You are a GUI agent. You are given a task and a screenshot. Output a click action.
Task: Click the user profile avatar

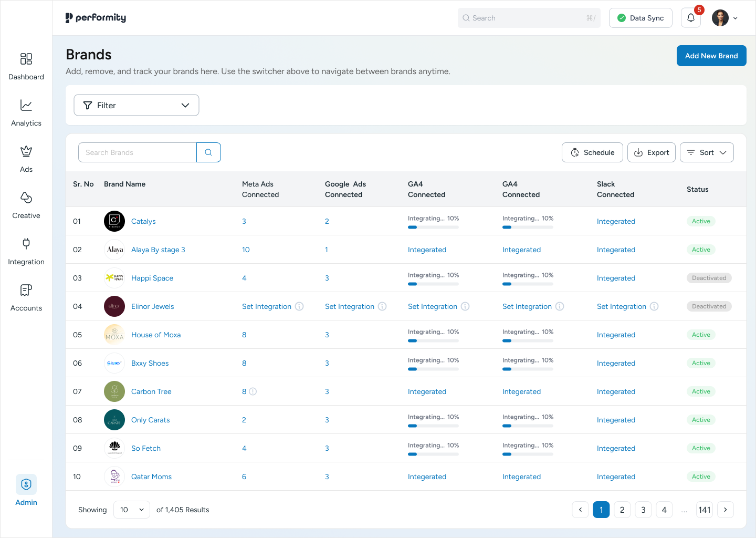(x=720, y=18)
